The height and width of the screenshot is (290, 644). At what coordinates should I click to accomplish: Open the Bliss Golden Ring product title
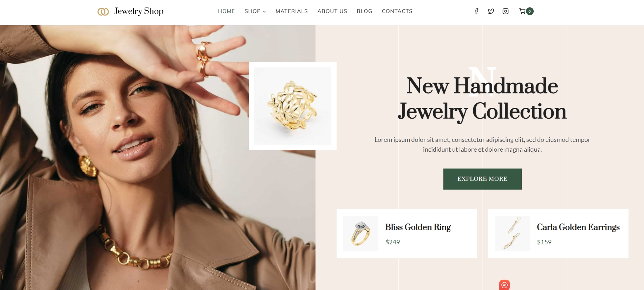click(418, 227)
